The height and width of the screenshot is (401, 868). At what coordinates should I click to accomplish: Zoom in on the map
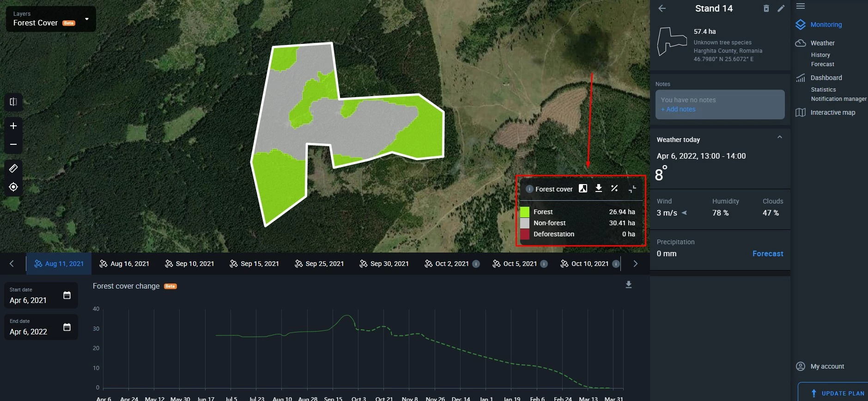[13, 126]
